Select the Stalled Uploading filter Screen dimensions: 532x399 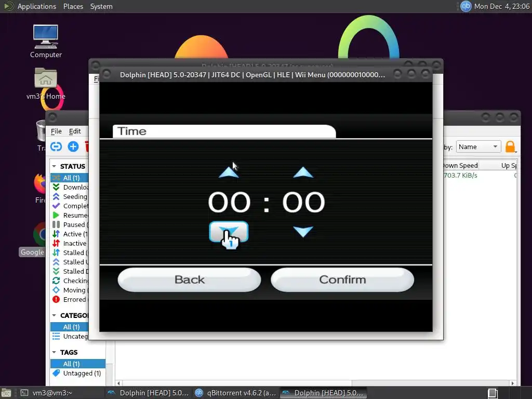[70, 262]
